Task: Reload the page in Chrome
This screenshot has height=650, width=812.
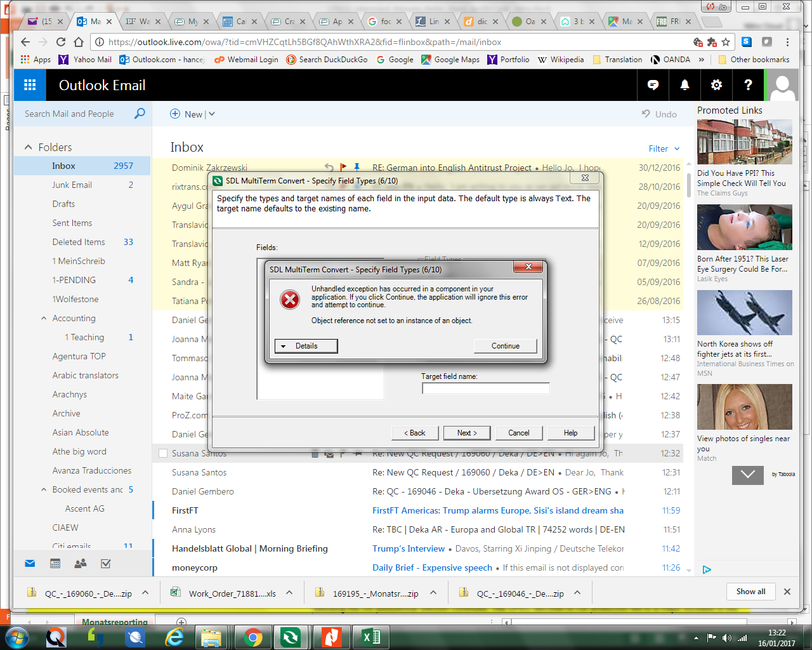Action: tap(61, 42)
